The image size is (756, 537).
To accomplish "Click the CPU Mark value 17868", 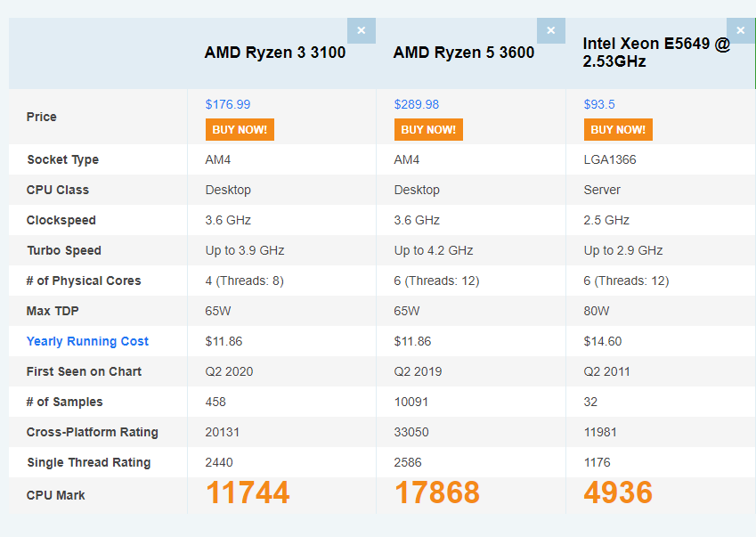I will pyautogui.click(x=437, y=492).
